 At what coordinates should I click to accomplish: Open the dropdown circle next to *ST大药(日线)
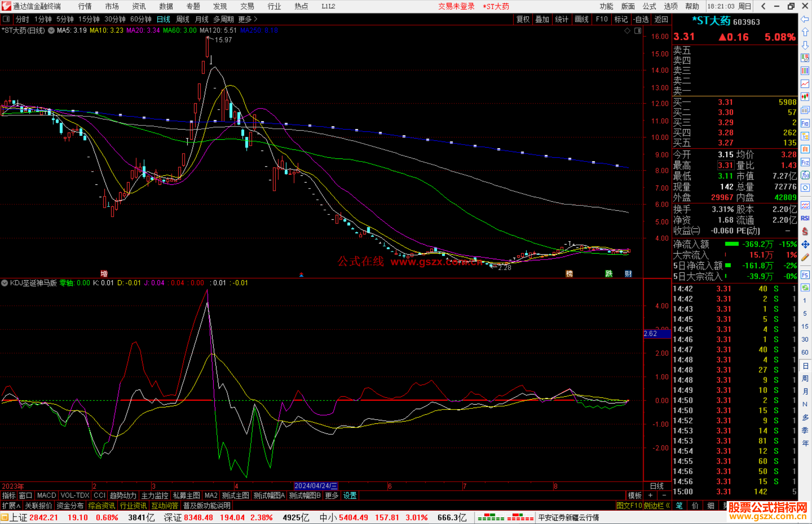pyautogui.click(x=51, y=30)
